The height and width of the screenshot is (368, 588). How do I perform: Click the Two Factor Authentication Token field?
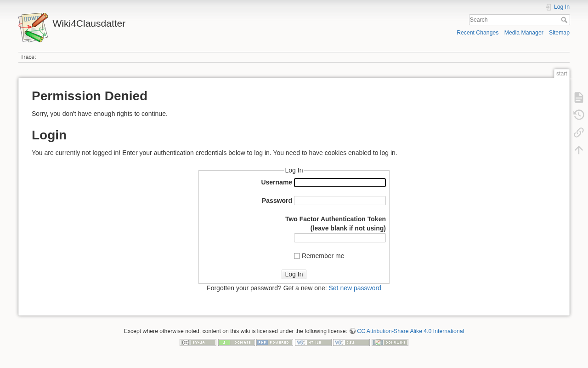[x=340, y=238]
